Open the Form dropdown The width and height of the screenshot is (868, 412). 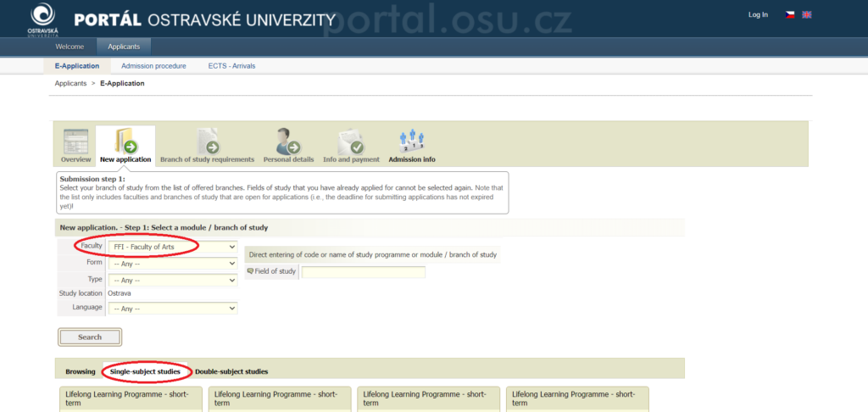pos(173,264)
